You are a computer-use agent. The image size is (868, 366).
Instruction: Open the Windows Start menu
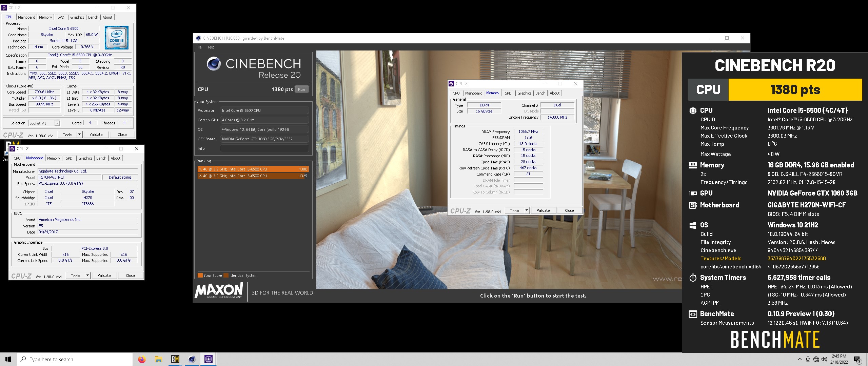8,359
